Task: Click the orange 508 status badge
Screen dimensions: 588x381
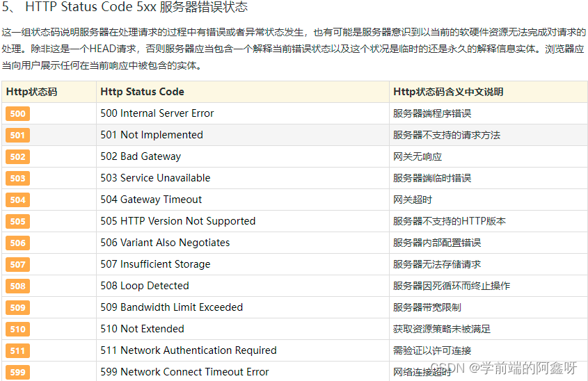Action: click(17, 286)
